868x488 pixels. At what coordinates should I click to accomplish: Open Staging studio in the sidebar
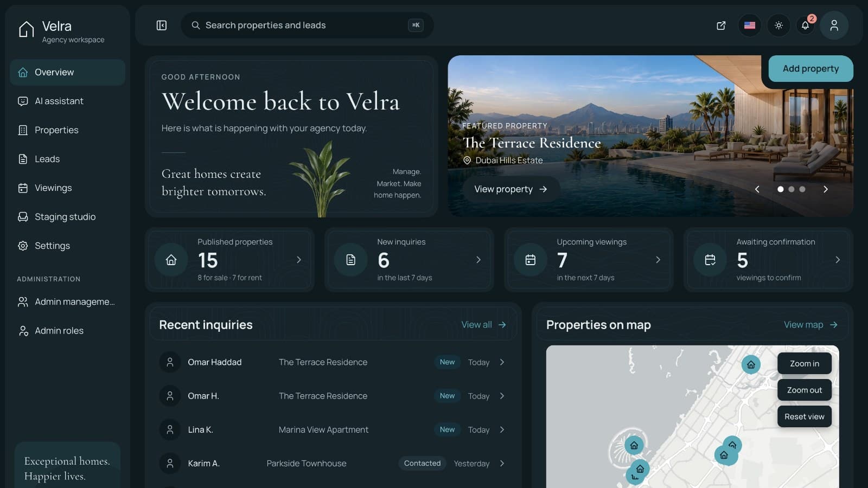[x=67, y=217]
